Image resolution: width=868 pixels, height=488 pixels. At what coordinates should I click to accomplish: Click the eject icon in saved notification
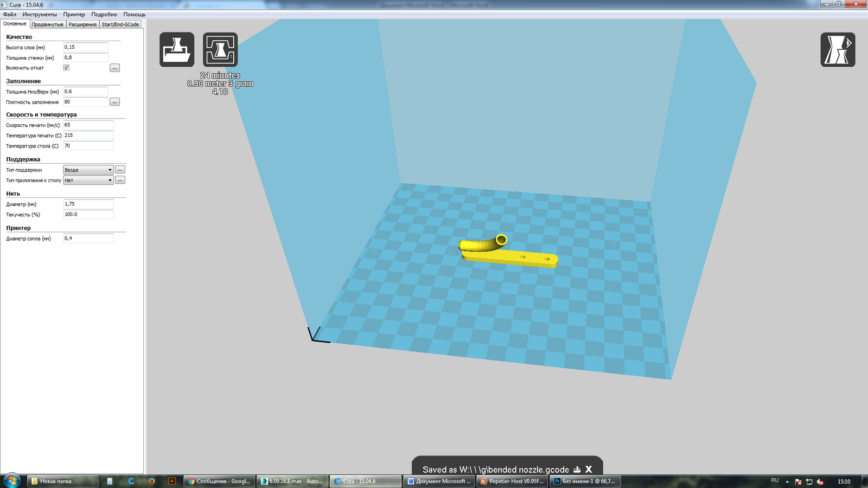pyautogui.click(x=577, y=470)
